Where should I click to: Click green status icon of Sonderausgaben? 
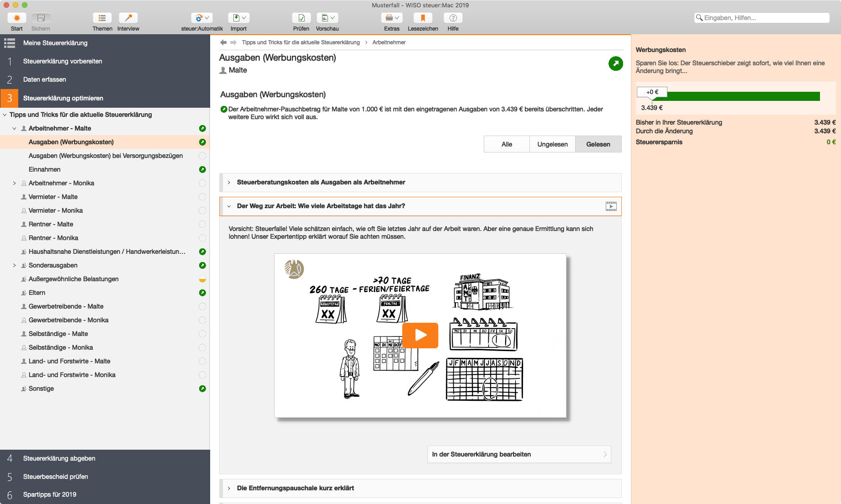click(202, 265)
